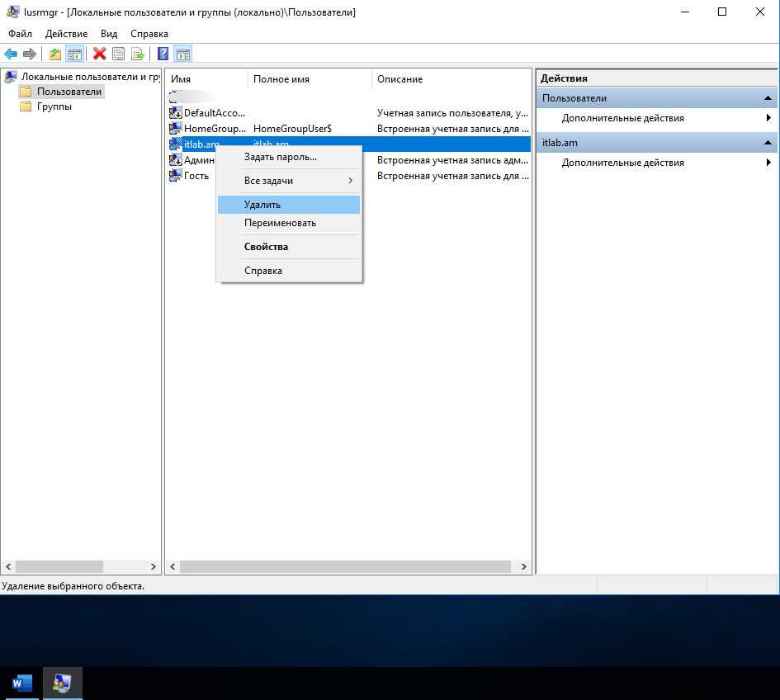This screenshot has height=700, width=780.
Task: Click the user list horizontal scrollbar
Action: (345, 567)
